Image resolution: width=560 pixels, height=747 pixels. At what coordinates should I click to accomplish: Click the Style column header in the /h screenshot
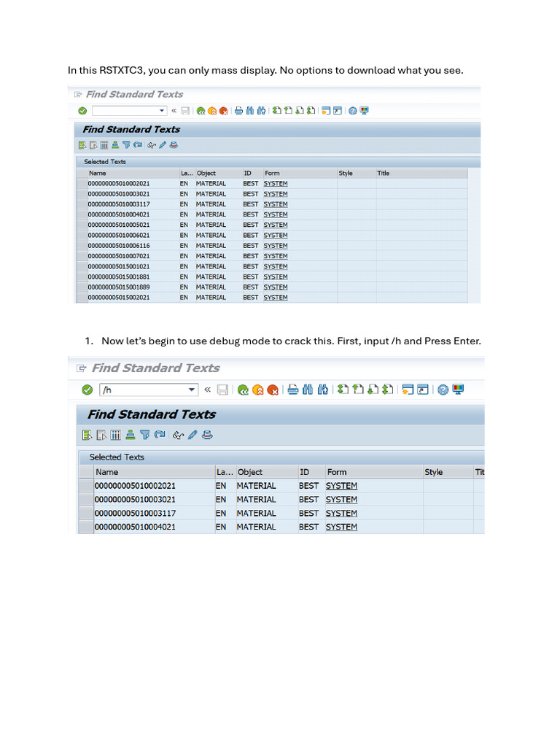pos(448,472)
